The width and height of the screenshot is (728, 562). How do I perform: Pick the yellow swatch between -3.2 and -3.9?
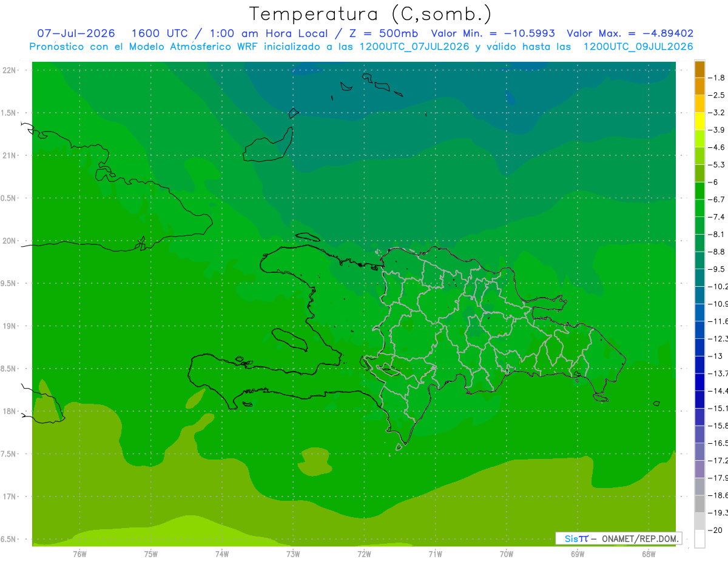click(699, 121)
